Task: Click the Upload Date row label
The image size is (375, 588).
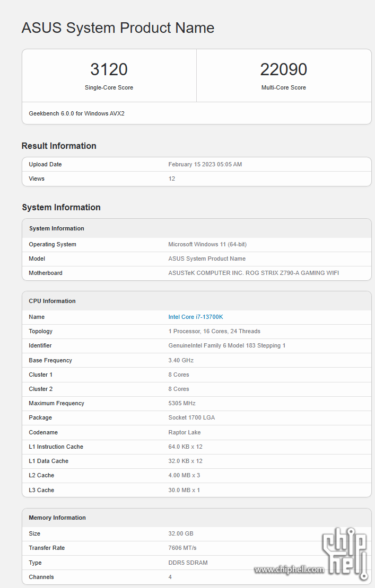Action: pos(45,164)
